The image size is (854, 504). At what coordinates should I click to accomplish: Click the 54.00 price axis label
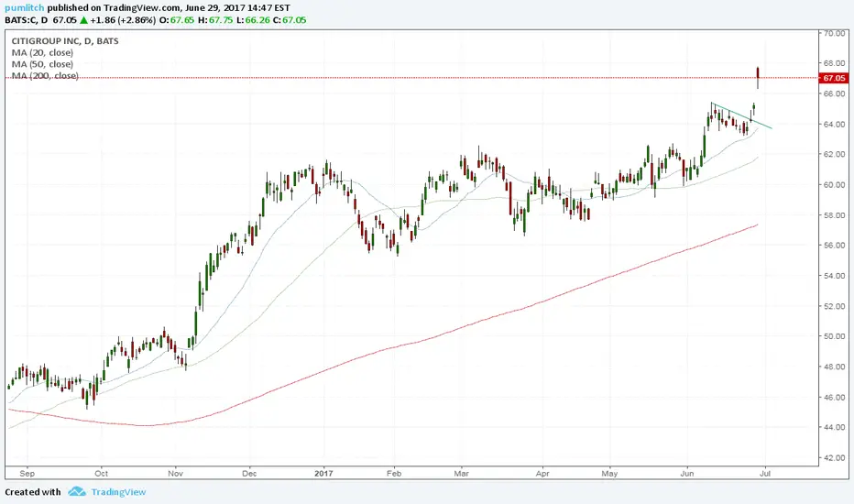[x=834, y=276]
